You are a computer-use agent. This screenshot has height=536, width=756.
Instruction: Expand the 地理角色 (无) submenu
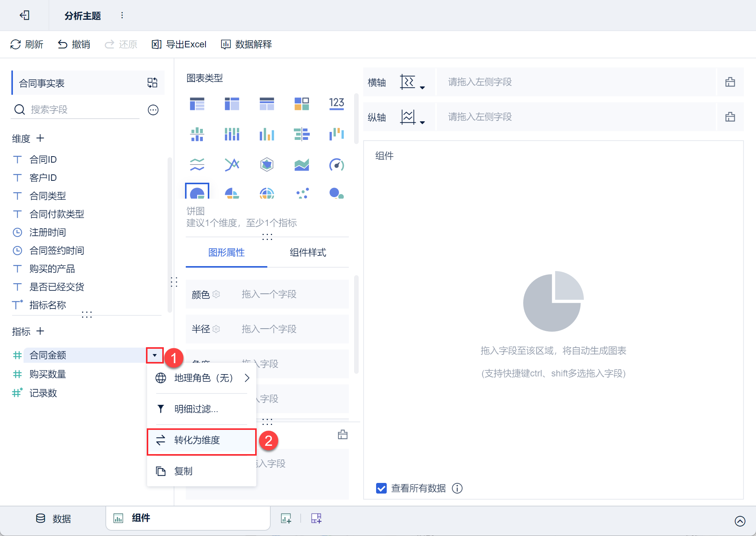pos(202,378)
